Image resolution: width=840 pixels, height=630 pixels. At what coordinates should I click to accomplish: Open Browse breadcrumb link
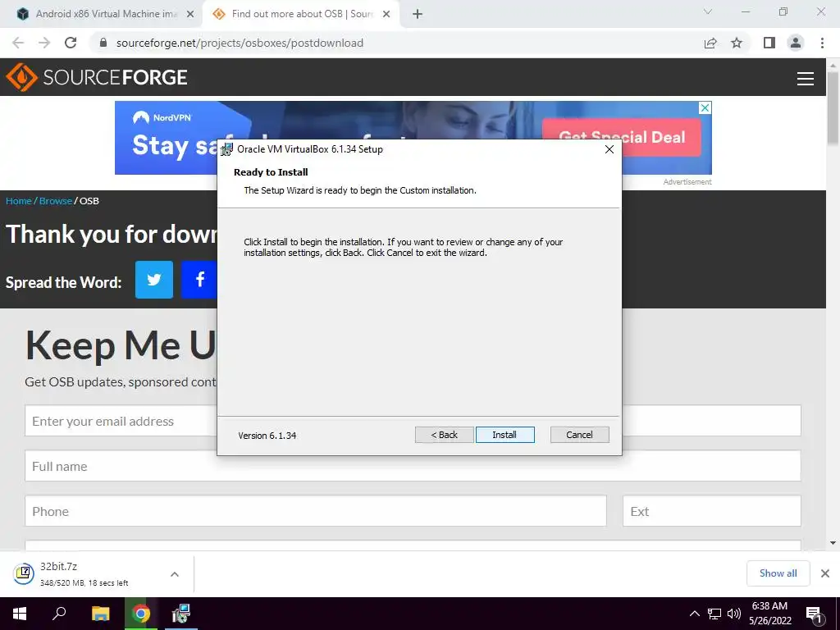click(x=56, y=201)
